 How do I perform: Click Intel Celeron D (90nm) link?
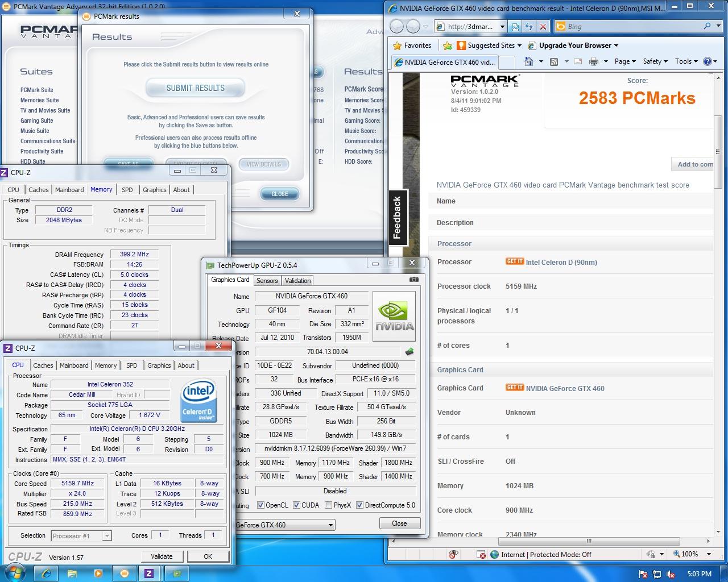[x=561, y=263]
